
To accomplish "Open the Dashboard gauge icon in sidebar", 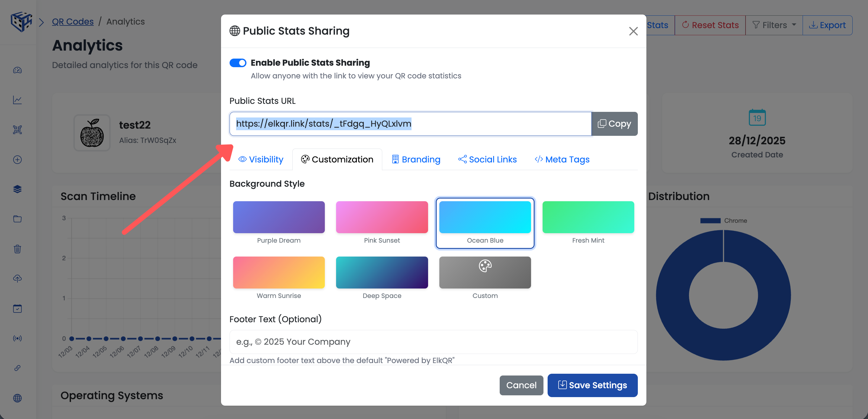I will tap(17, 70).
